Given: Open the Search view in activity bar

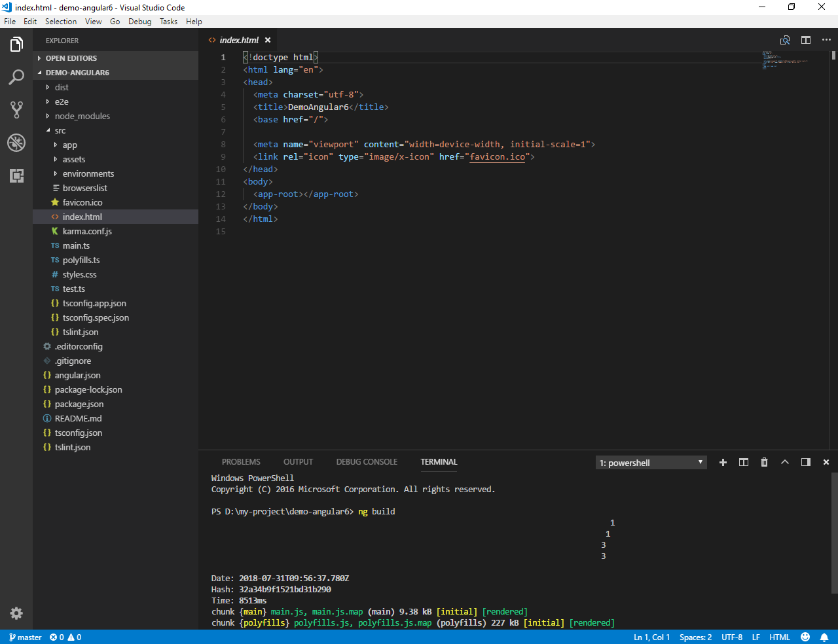Looking at the screenshot, I should click(x=16, y=77).
